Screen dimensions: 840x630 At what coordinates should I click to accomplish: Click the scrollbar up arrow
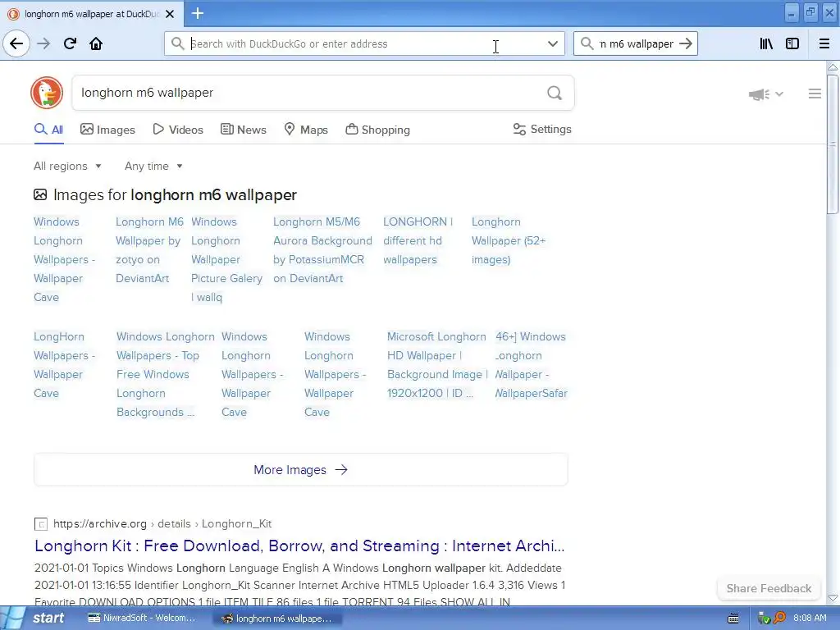coord(833,67)
